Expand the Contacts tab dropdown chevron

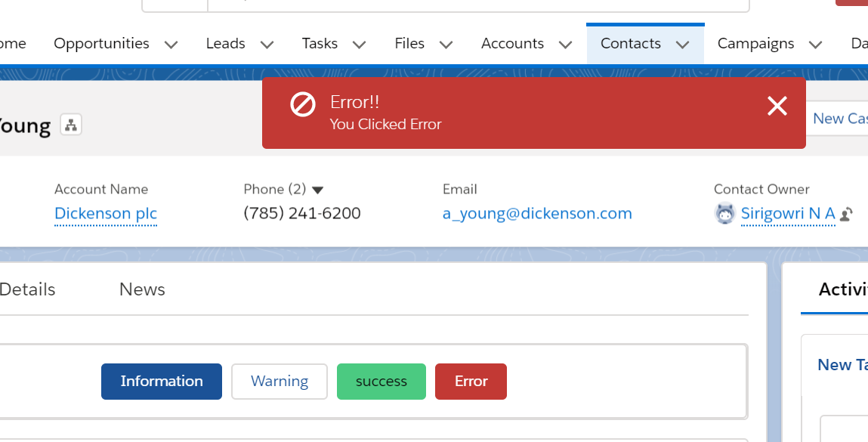tap(683, 45)
